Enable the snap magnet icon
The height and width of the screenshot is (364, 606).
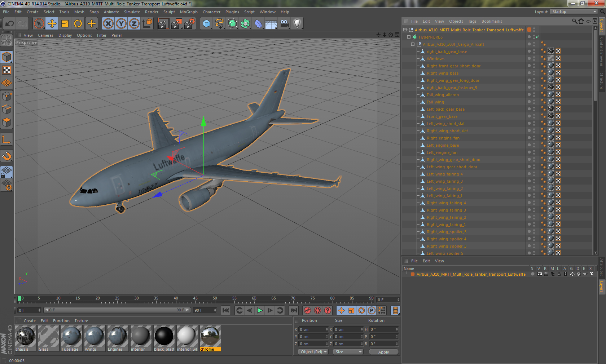pos(7,156)
